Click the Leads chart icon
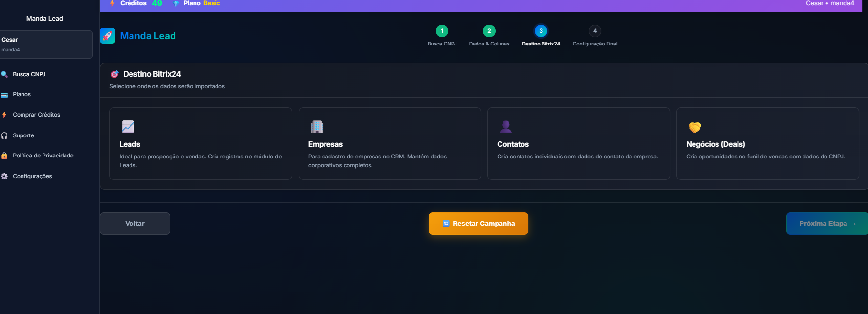 click(128, 127)
